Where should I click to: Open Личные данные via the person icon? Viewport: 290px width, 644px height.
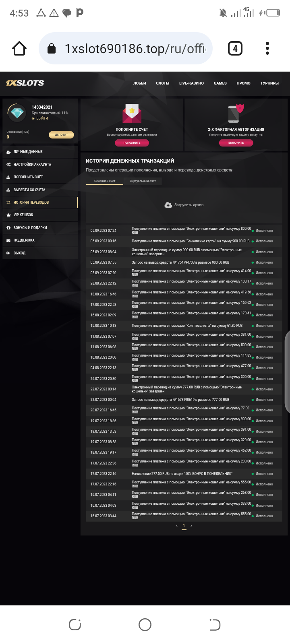[x=9, y=152]
